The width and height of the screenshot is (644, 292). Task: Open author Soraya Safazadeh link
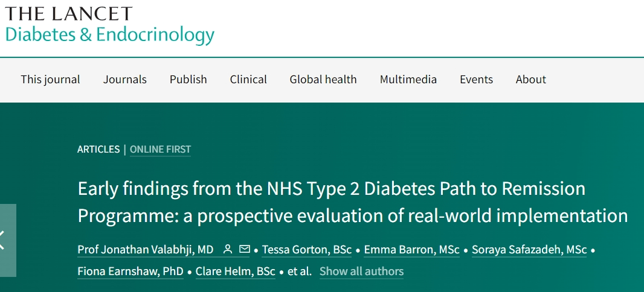click(529, 250)
